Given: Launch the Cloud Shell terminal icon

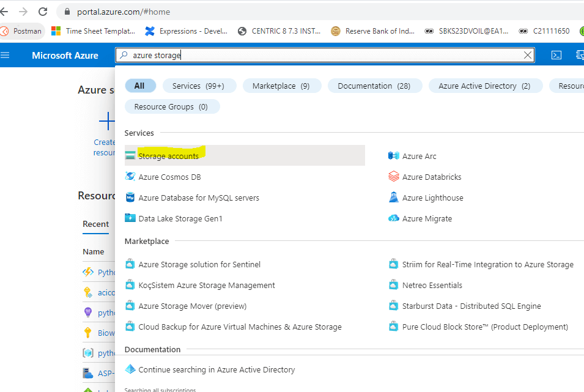Looking at the screenshot, I should pos(556,55).
